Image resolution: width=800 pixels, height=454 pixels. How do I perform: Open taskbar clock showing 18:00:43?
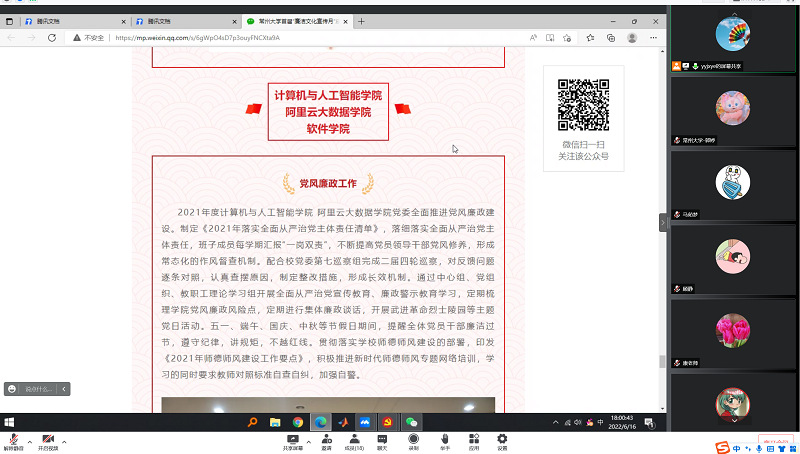622,422
